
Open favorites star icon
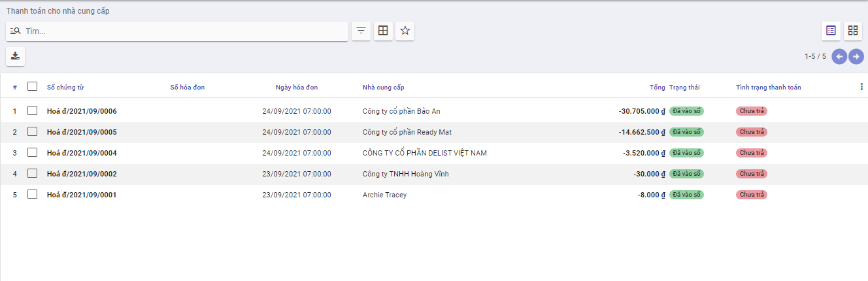tap(405, 31)
